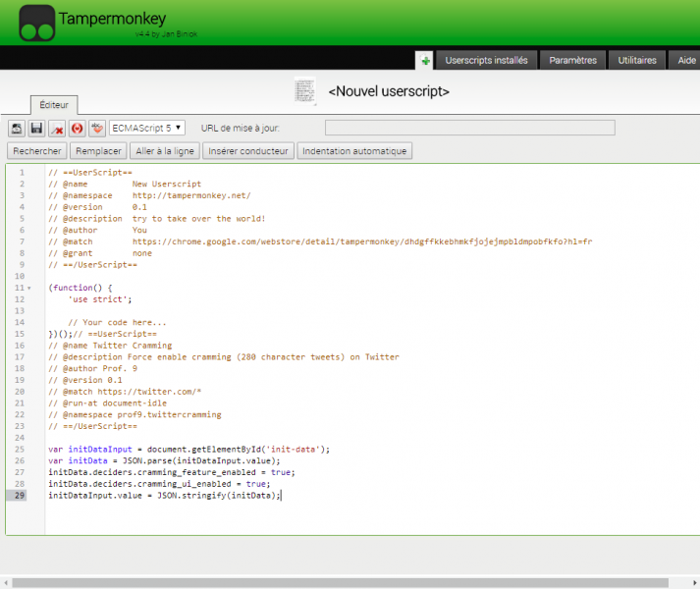Click 'var initDataInput' line 25
The height and width of the screenshot is (589, 700).
(90, 450)
